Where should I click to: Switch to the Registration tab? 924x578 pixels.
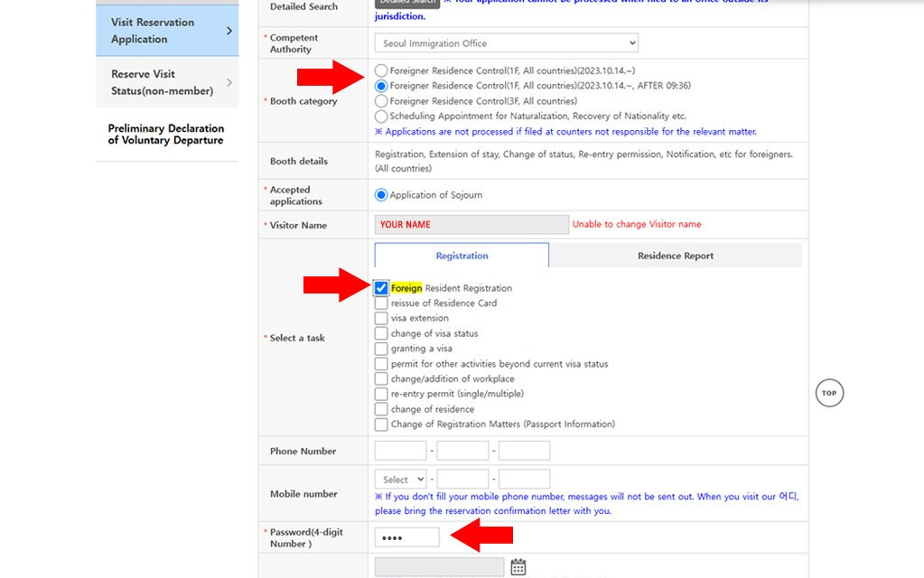(462, 256)
